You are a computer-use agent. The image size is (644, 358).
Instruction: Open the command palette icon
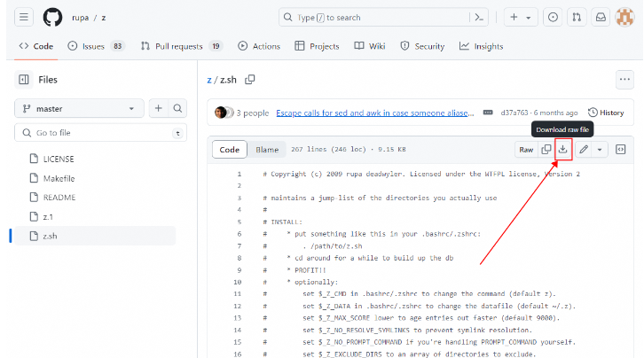(x=479, y=17)
